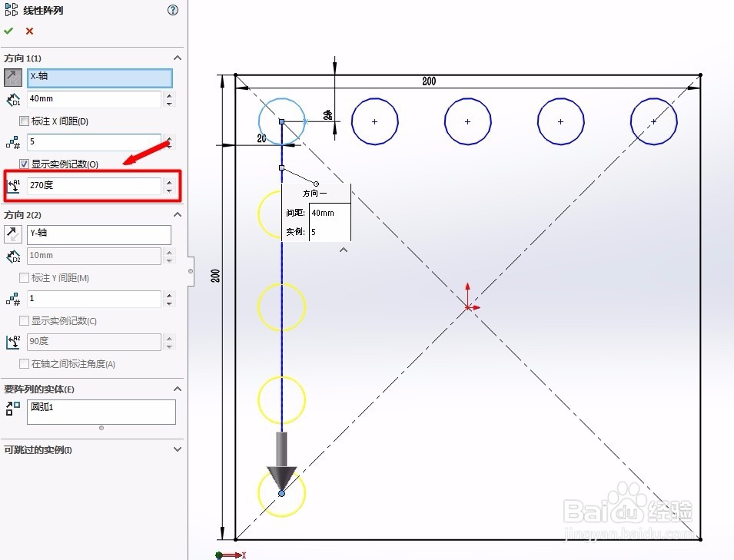Click the 40mm spacing input field
The width and height of the screenshot is (734, 560).
point(94,99)
